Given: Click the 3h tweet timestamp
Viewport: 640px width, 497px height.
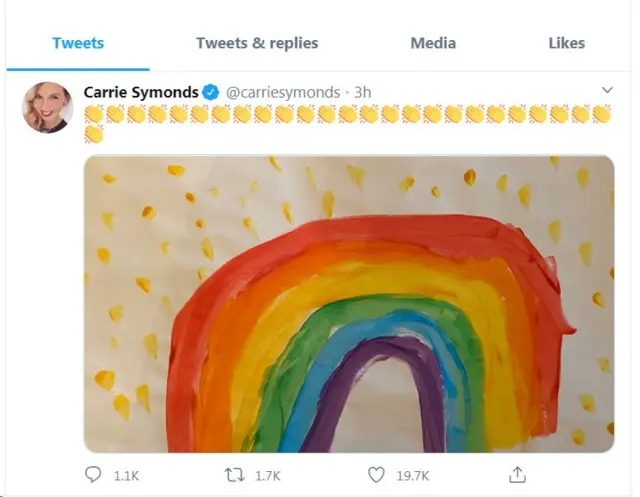Looking at the screenshot, I should coord(362,92).
